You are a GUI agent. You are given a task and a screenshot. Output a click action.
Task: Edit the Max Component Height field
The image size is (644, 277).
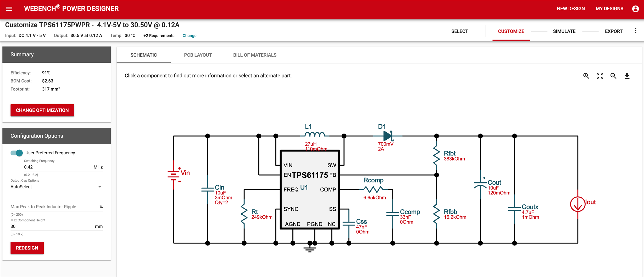[56, 226]
